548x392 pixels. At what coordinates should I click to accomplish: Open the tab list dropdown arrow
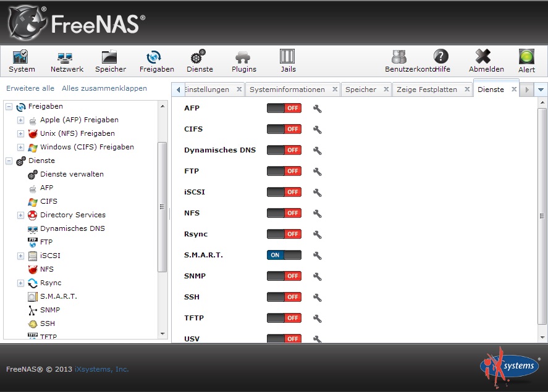[x=541, y=90]
